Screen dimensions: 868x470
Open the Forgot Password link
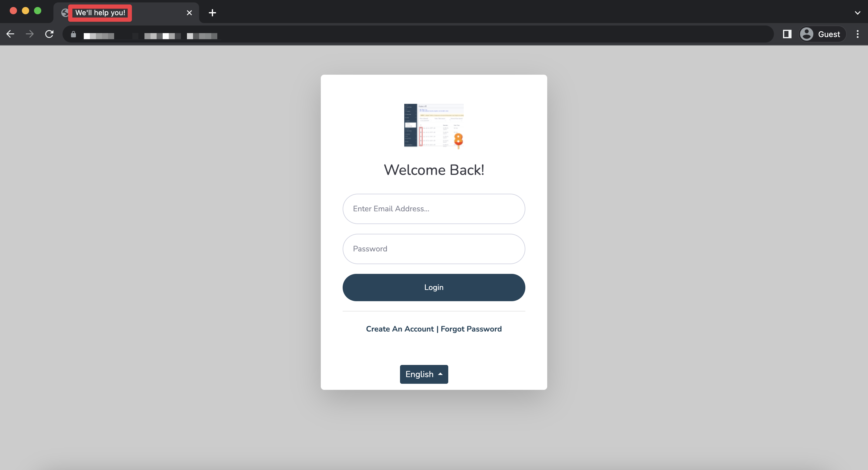pos(471,329)
